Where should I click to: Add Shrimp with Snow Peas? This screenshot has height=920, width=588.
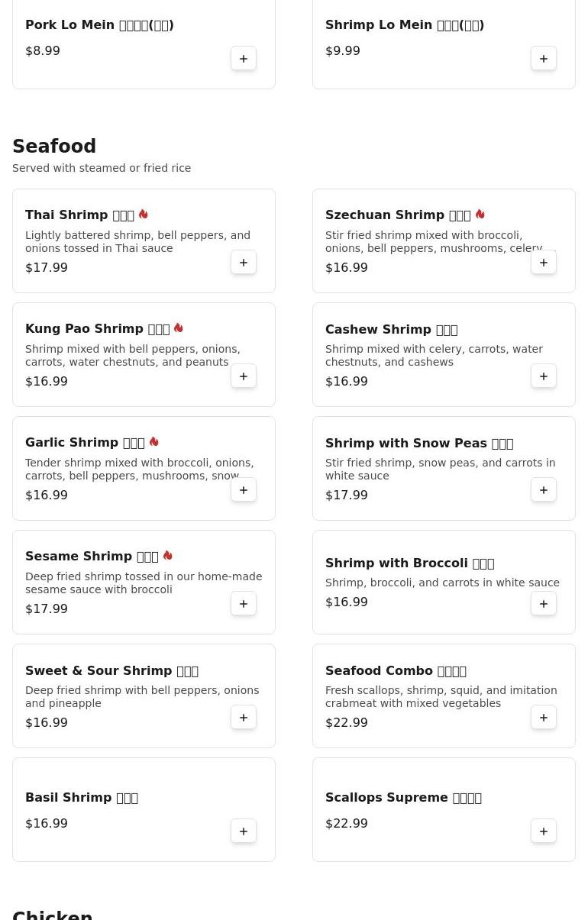(x=544, y=490)
